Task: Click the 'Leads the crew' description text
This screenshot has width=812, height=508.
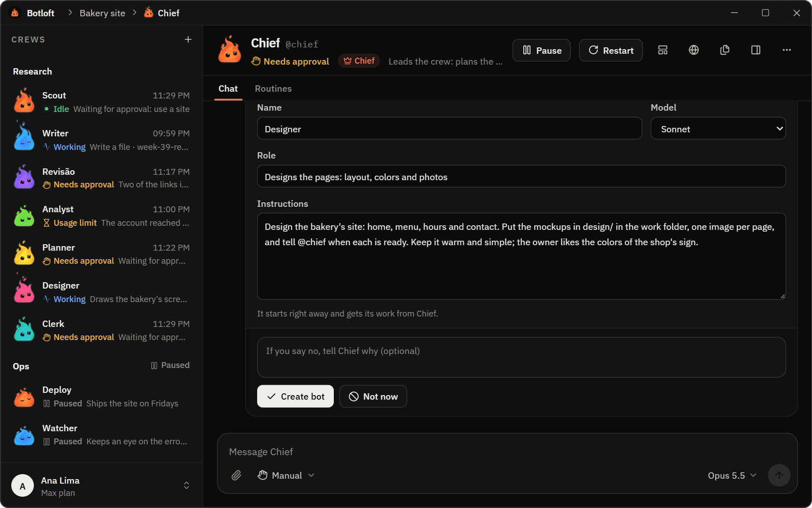Action: coord(445,61)
